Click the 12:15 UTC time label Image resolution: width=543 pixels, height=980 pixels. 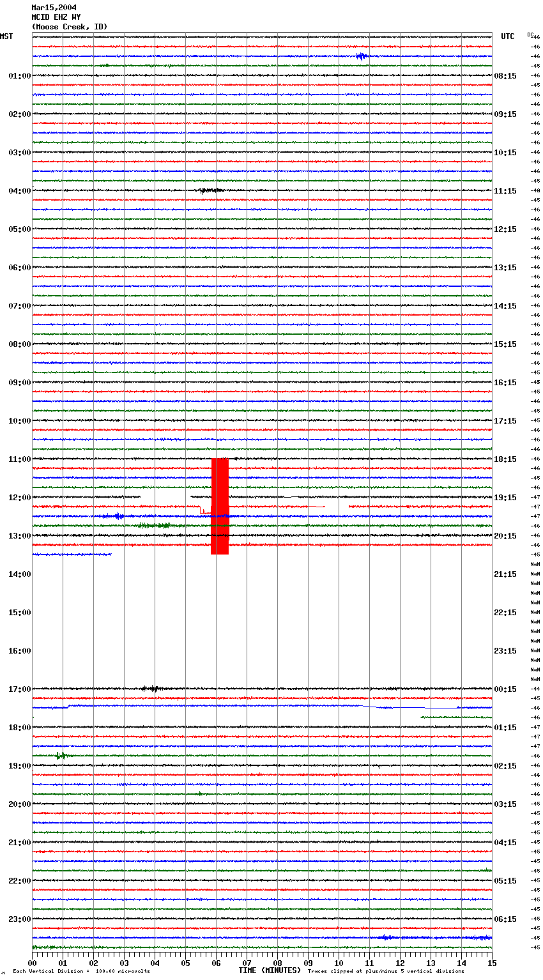point(505,229)
